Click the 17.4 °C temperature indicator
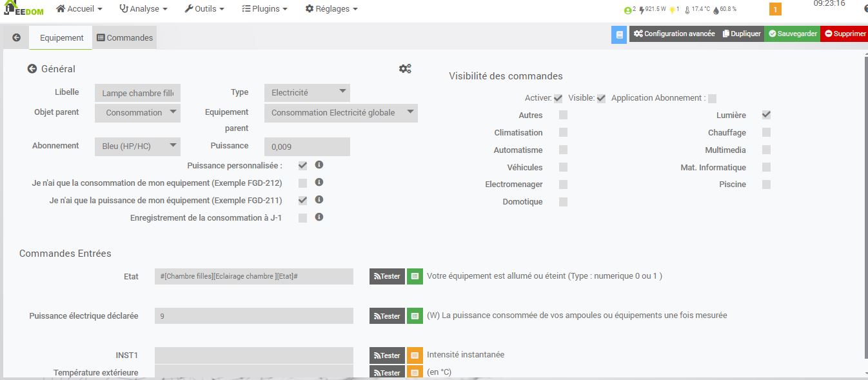The width and height of the screenshot is (868, 380). click(x=697, y=10)
